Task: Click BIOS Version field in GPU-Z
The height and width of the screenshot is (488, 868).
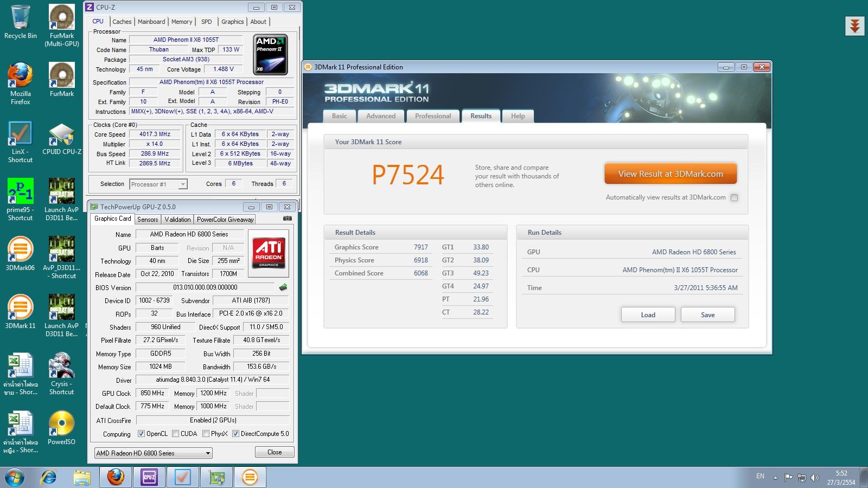Action: (x=205, y=287)
